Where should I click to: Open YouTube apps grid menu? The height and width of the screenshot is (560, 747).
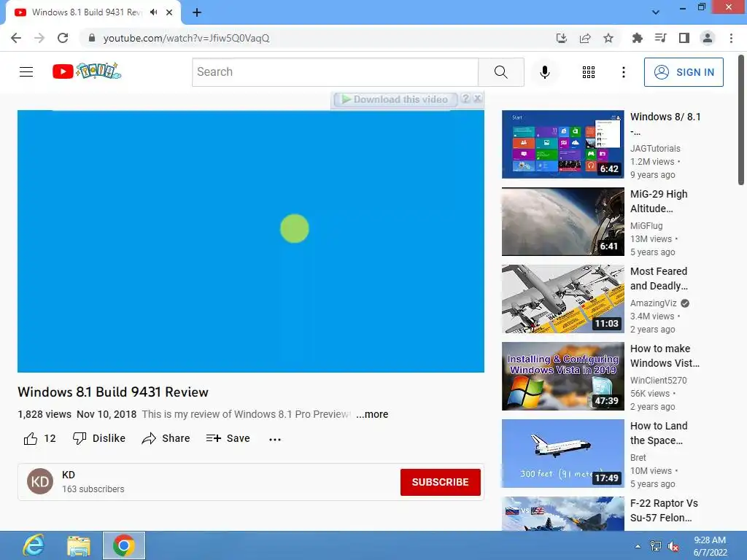[589, 72]
